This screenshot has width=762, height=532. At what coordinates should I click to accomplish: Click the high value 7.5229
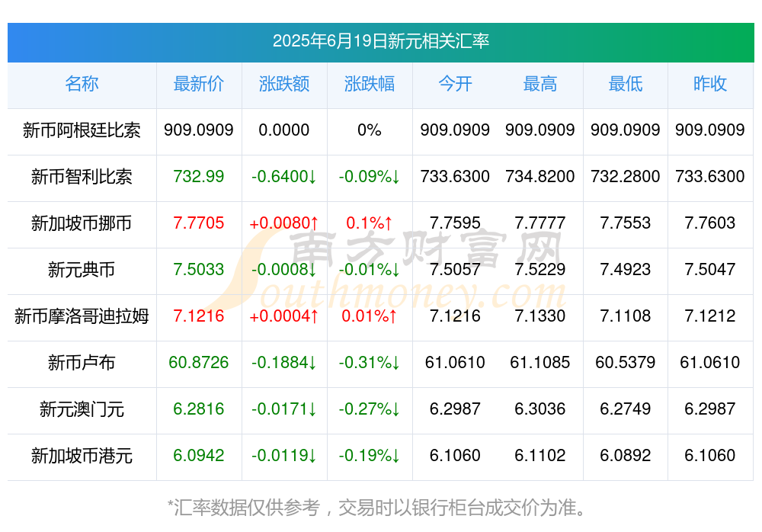540,269
